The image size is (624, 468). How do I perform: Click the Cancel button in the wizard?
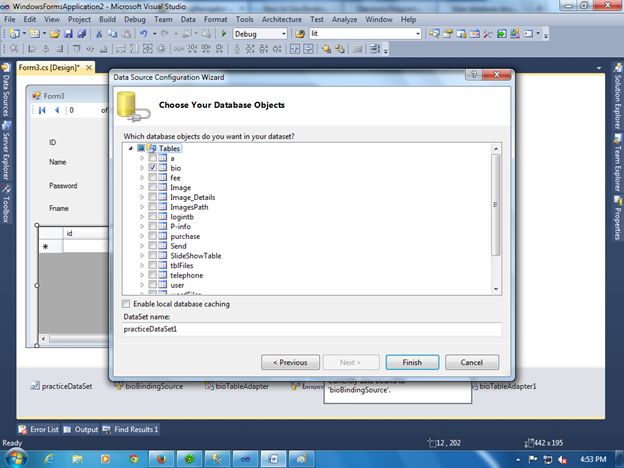(x=472, y=362)
